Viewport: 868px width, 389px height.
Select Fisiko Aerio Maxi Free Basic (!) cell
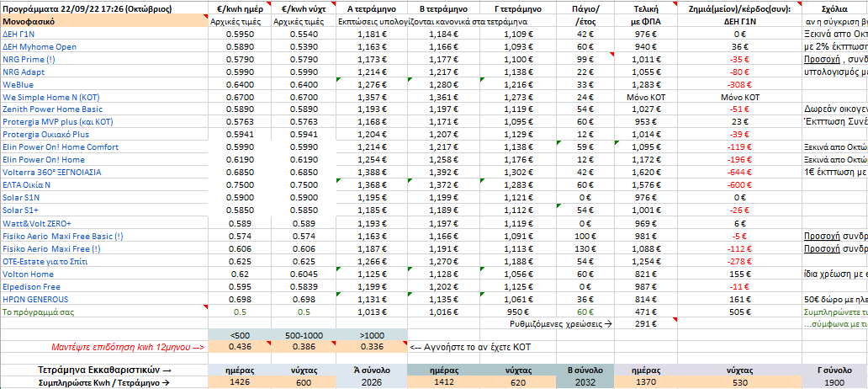(x=104, y=236)
